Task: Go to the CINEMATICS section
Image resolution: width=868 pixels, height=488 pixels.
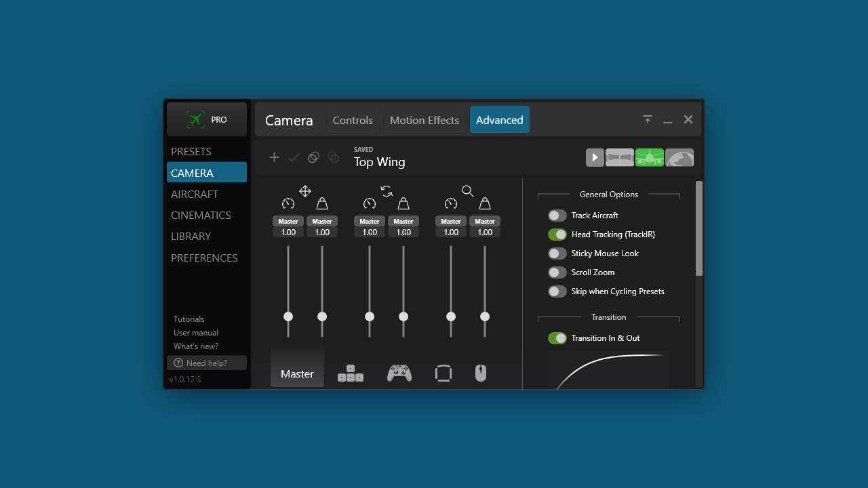Action: (201, 215)
